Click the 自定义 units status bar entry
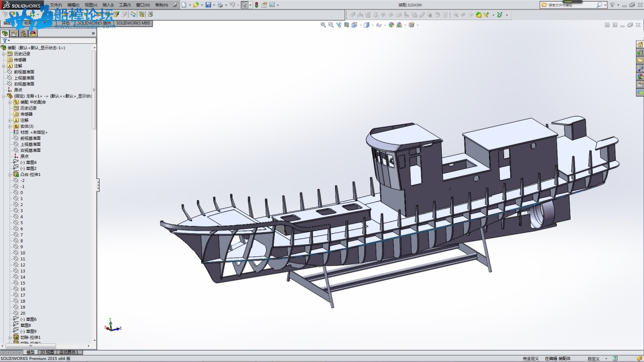 pos(593,358)
